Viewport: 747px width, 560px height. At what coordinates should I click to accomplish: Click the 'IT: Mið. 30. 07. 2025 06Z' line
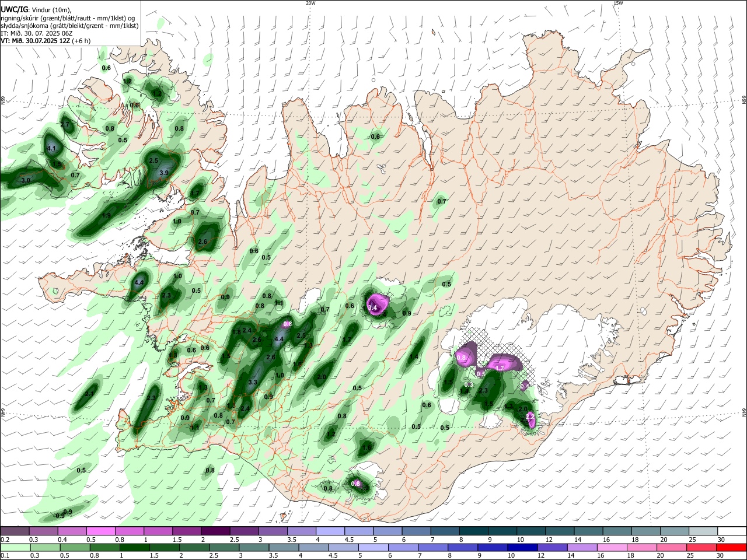click(x=37, y=33)
